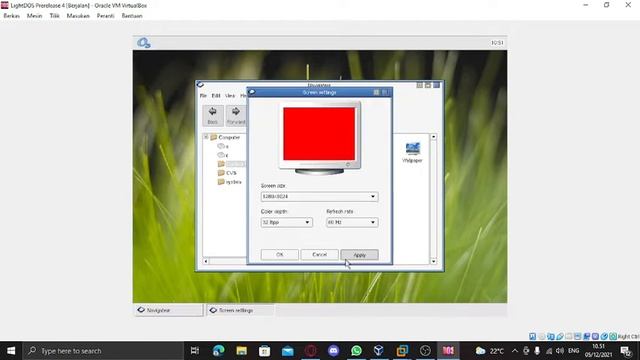
Task: Open Discord from taskbar
Action: [x=333, y=351]
